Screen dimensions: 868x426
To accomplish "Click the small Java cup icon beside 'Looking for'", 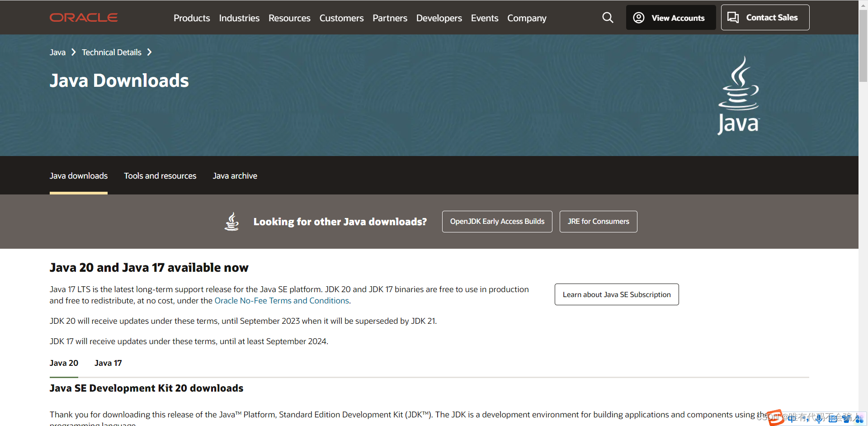I will pos(231,222).
